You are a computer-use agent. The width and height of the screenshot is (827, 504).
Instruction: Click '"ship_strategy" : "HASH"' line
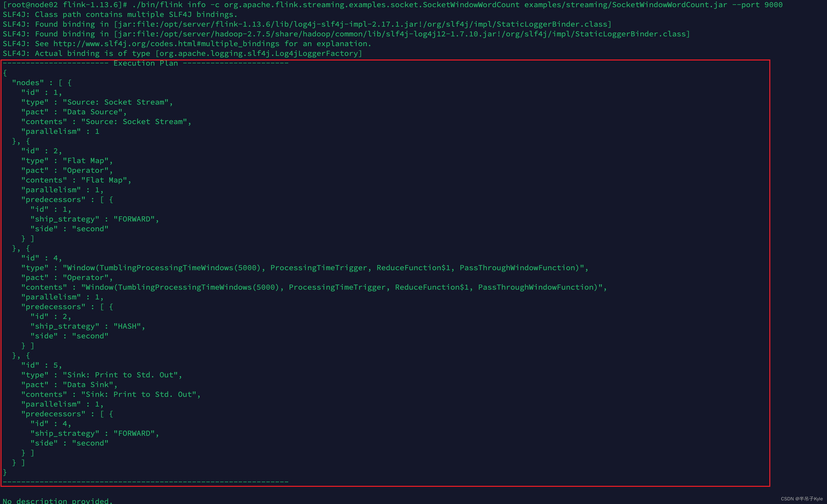[88, 326]
